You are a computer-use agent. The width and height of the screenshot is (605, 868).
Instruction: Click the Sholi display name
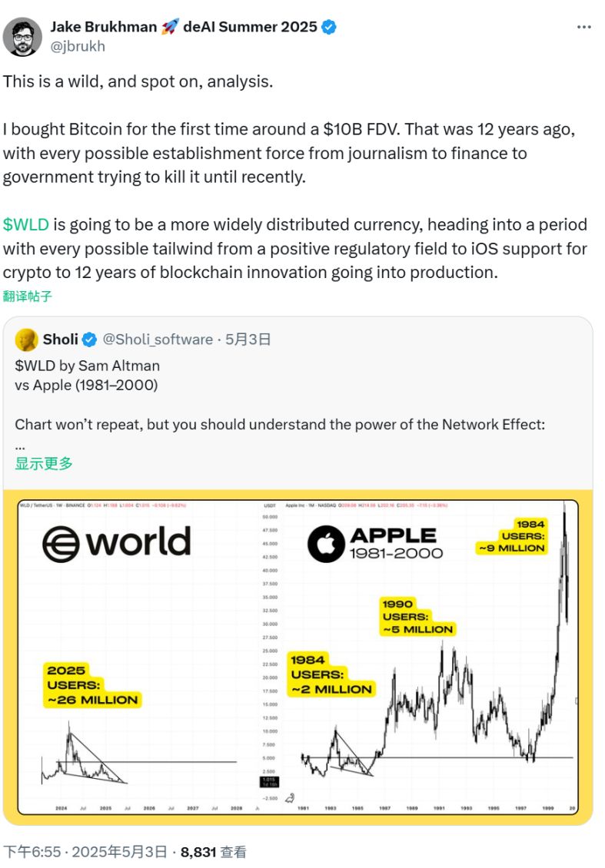pos(60,340)
